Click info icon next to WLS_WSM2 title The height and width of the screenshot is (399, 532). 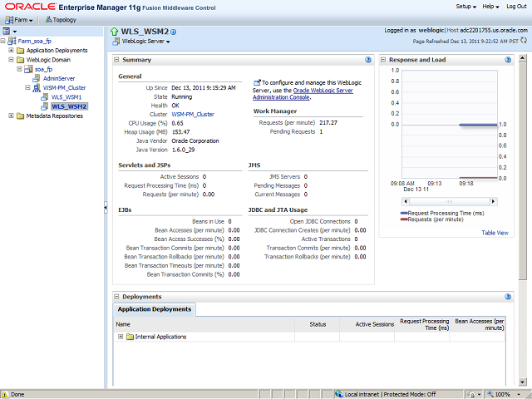pyautogui.click(x=174, y=32)
